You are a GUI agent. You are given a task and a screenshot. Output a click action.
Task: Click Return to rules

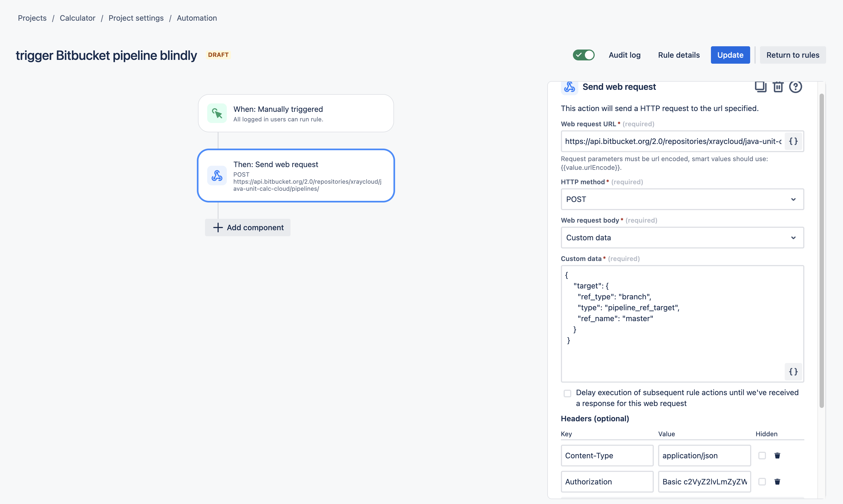tap(793, 55)
